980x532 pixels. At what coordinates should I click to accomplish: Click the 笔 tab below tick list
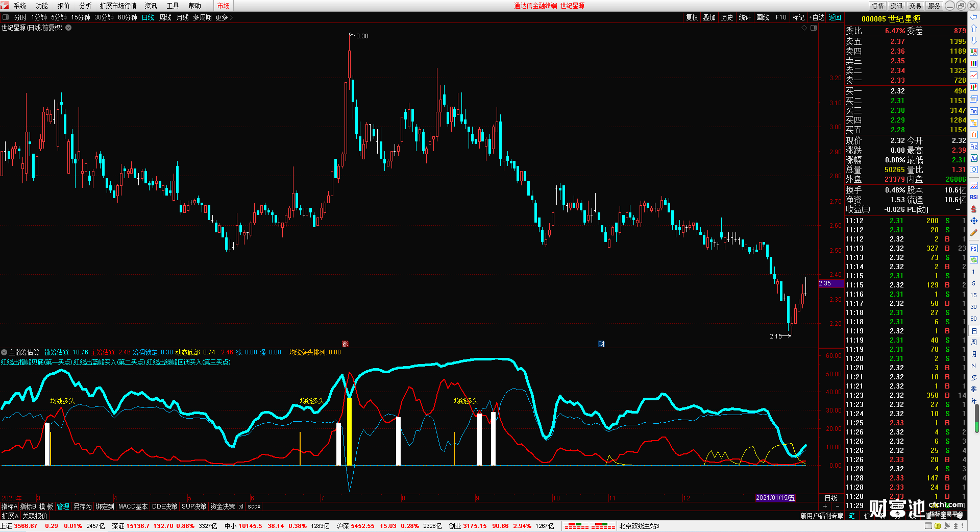click(x=852, y=516)
